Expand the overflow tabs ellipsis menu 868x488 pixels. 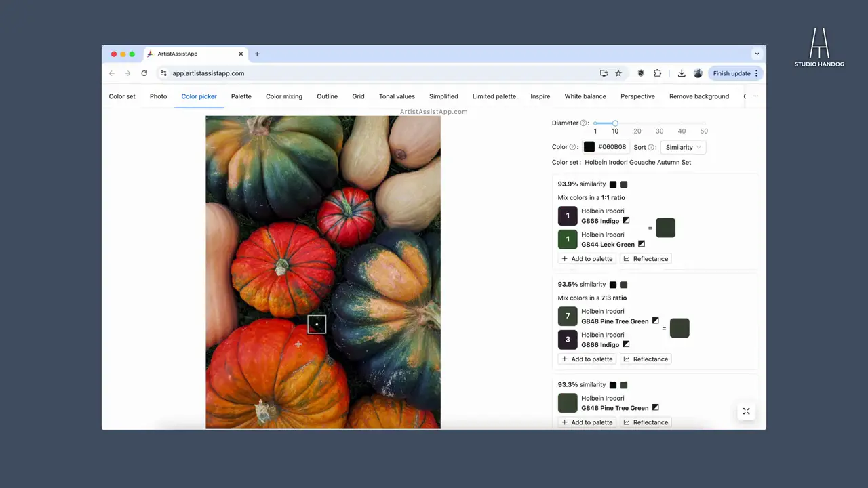pyautogui.click(x=755, y=96)
